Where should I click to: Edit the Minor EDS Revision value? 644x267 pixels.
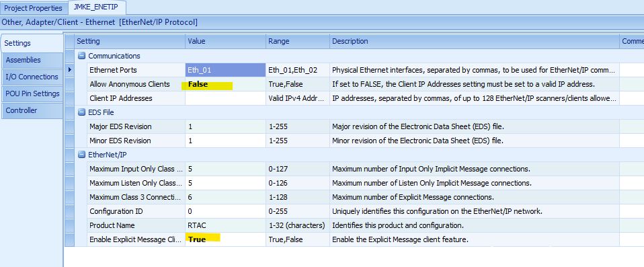tap(225, 141)
